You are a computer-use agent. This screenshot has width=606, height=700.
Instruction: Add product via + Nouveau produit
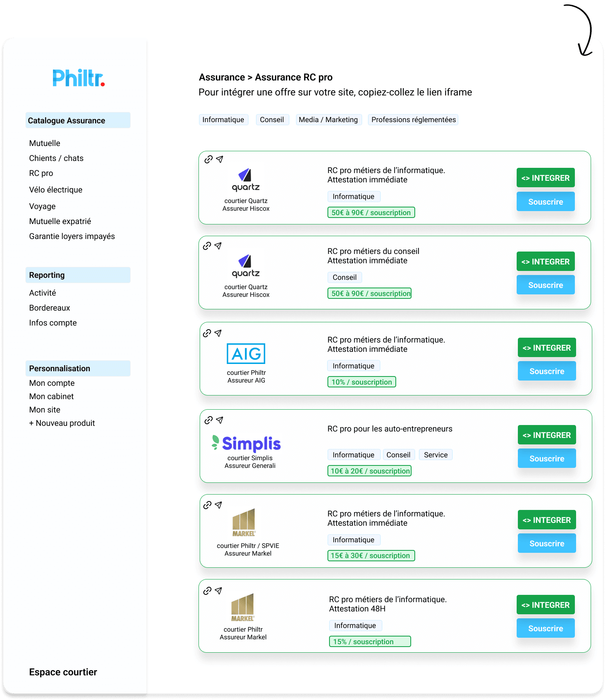tap(62, 423)
